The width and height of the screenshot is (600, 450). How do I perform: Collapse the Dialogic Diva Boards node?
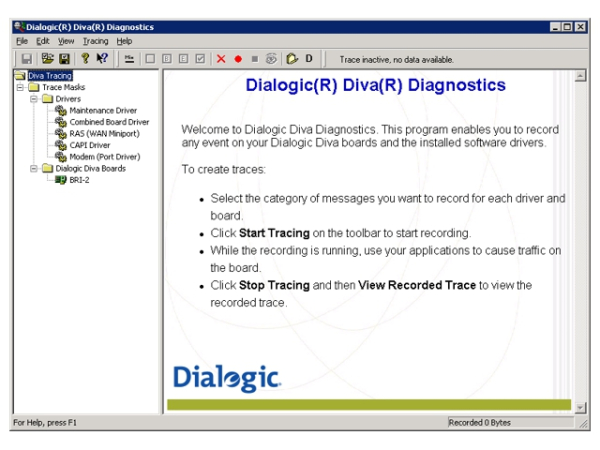[x=33, y=168]
